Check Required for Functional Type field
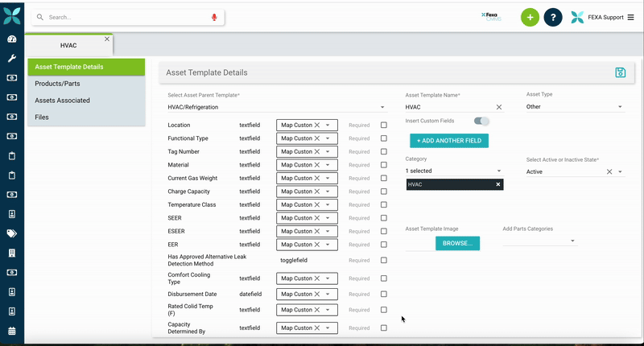Screen dimensions: 644x346 tap(384, 138)
